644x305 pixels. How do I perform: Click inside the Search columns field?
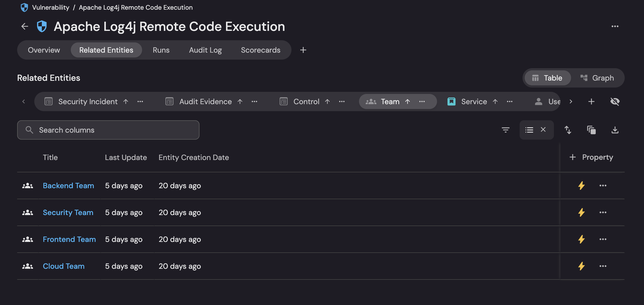(x=107, y=130)
